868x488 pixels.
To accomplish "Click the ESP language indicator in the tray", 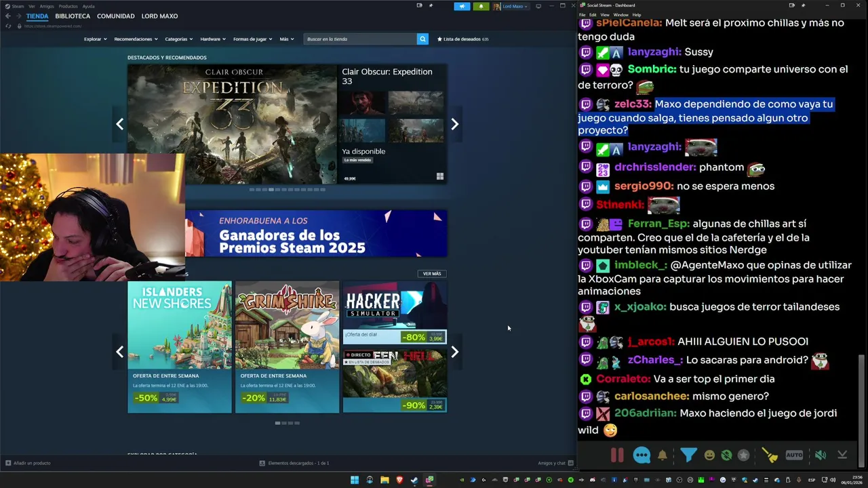I will [x=812, y=480].
